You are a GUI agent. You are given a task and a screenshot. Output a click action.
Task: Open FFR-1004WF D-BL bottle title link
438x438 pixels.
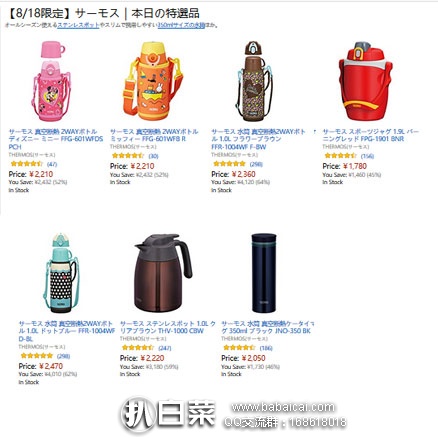coord(67,331)
